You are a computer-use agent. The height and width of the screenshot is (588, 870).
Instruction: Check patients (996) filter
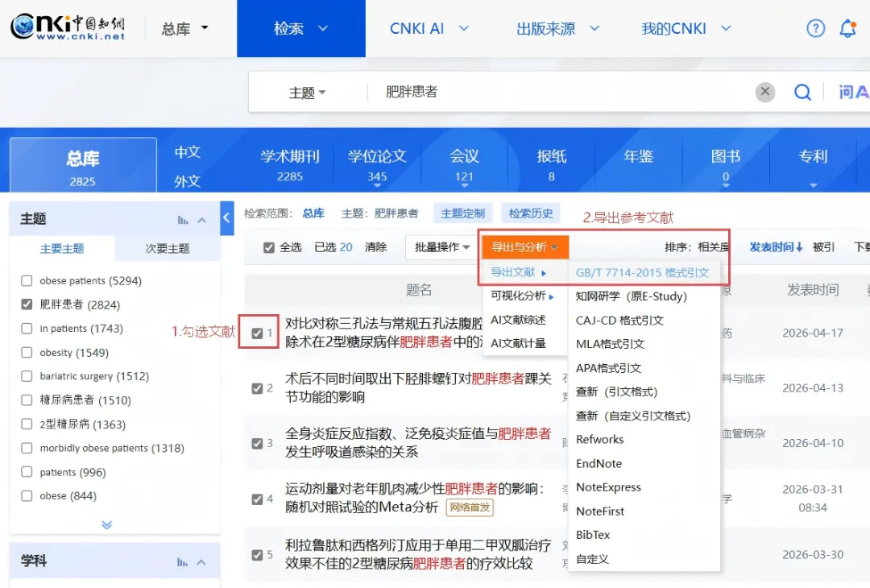[x=27, y=472]
